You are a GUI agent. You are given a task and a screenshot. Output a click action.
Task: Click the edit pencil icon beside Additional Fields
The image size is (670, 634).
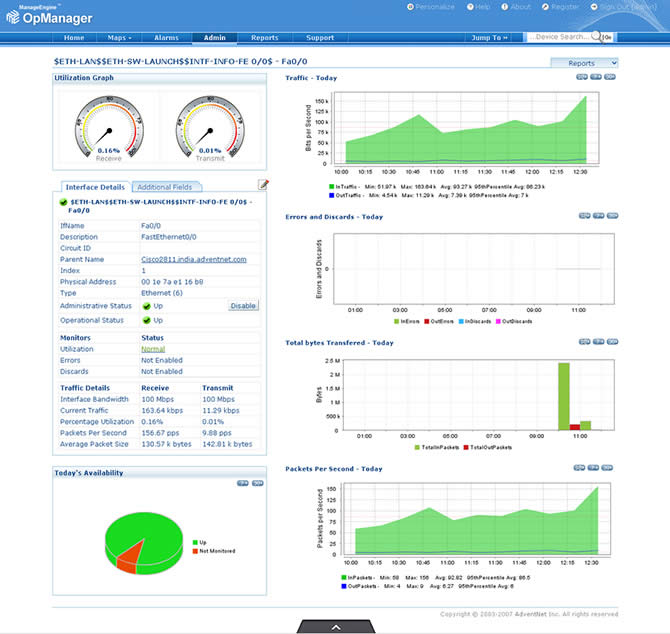(x=263, y=185)
